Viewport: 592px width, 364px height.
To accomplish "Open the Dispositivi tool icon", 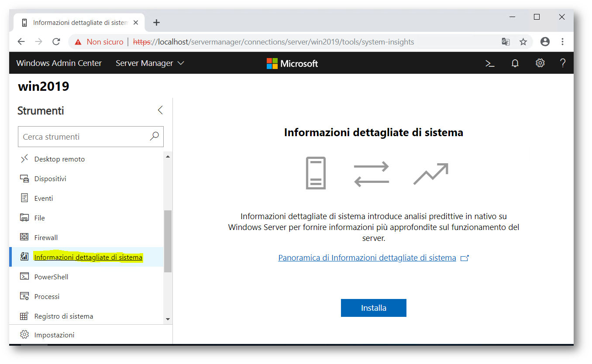I will 24,179.
